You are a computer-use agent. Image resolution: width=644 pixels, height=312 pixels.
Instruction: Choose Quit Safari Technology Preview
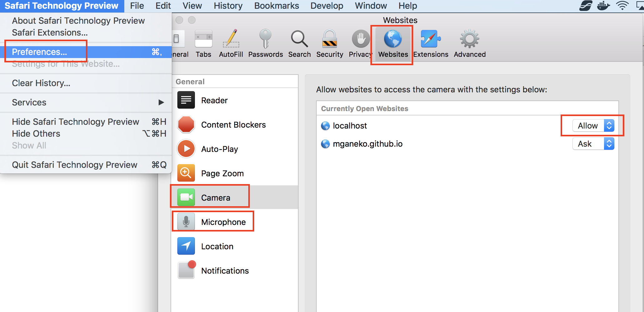coord(86,165)
